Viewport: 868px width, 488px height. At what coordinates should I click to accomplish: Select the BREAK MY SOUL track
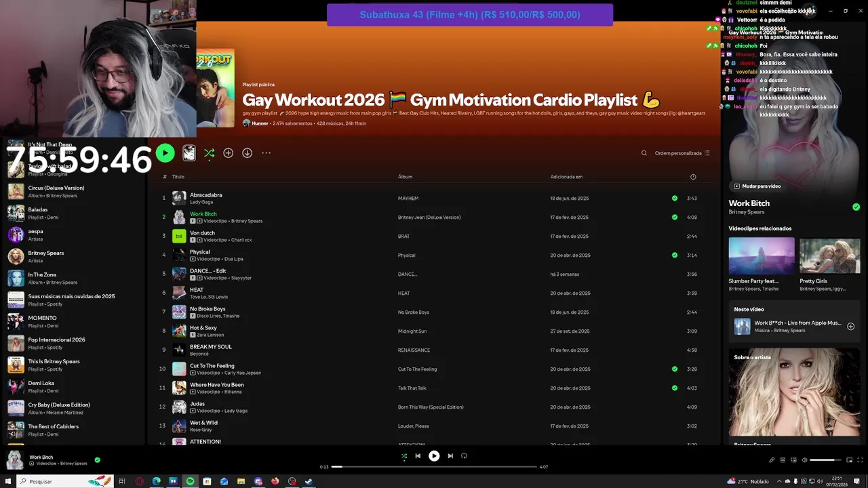pos(434,350)
